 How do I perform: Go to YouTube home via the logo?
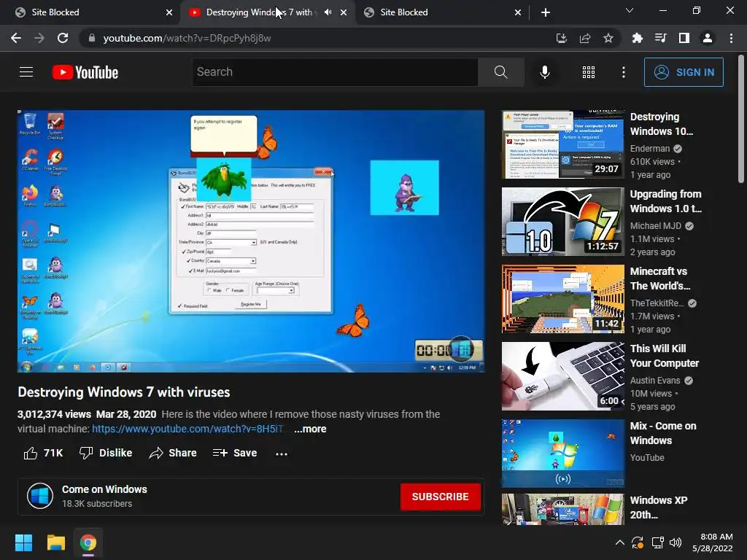(85, 72)
